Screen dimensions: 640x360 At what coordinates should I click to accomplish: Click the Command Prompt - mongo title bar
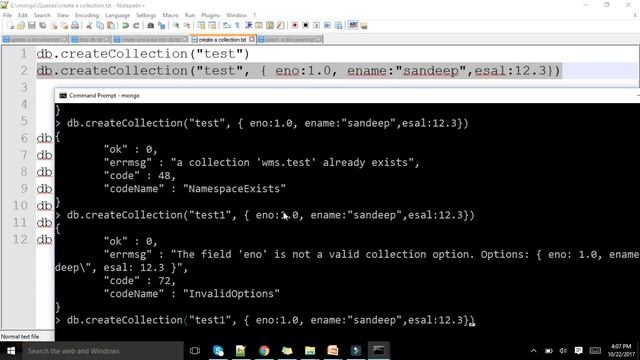click(347, 96)
